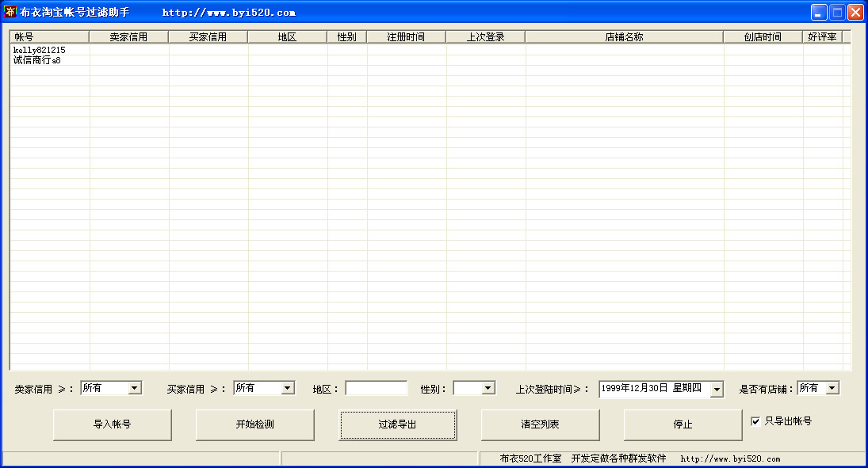Toggle the 只导出帐号 checkbox
The image size is (868, 468).
click(755, 421)
